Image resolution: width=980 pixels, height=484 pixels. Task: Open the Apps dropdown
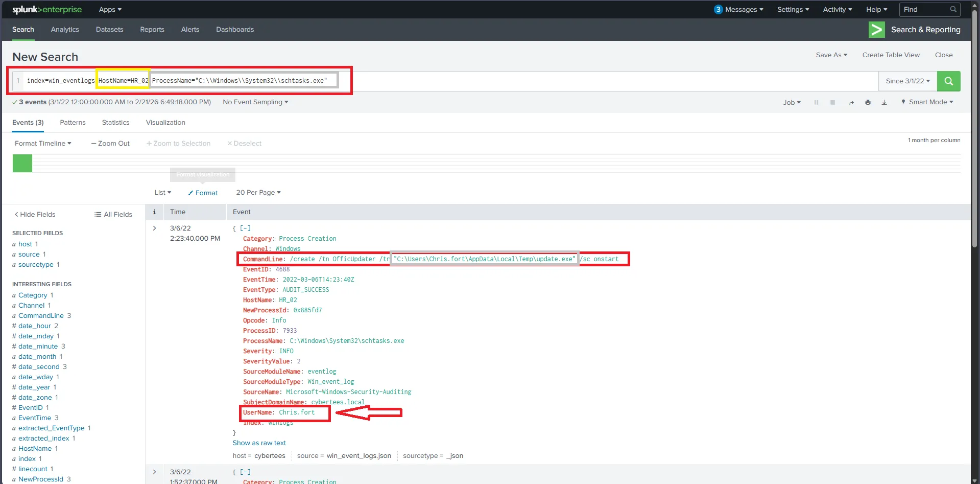[x=110, y=10]
